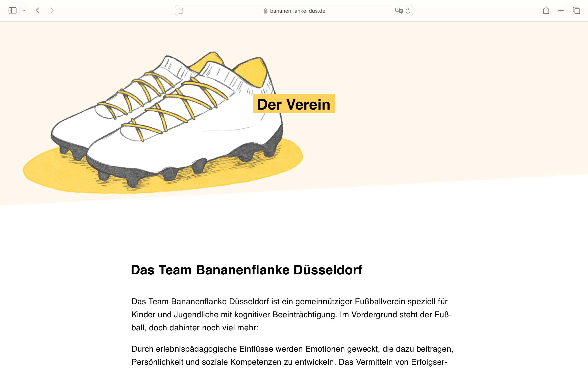
Task: Click the translate page icon
Action: click(399, 11)
